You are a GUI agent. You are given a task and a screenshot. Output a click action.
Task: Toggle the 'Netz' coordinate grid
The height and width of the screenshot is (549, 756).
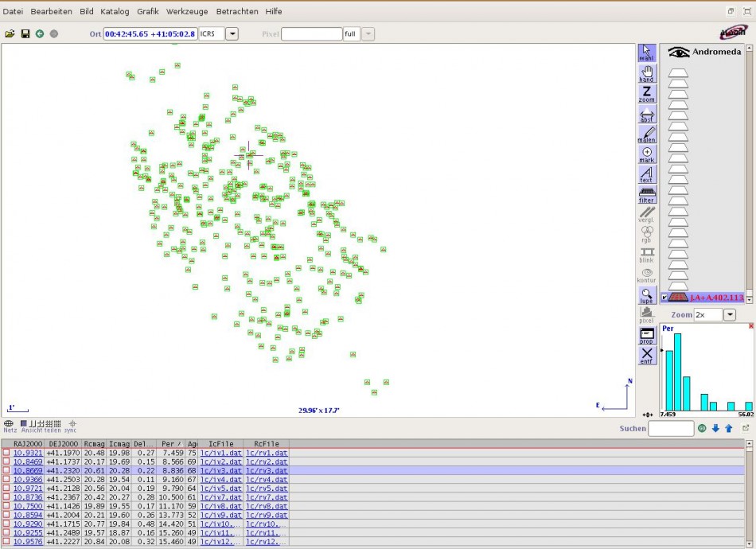click(10, 424)
